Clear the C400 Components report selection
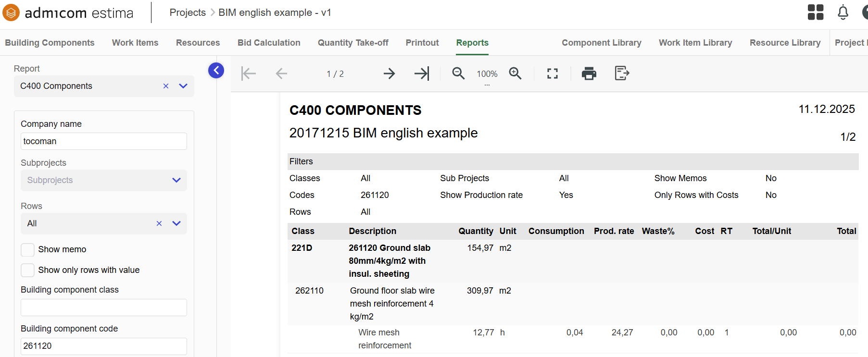This screenshot has width=868, height=357. (166, 86)
